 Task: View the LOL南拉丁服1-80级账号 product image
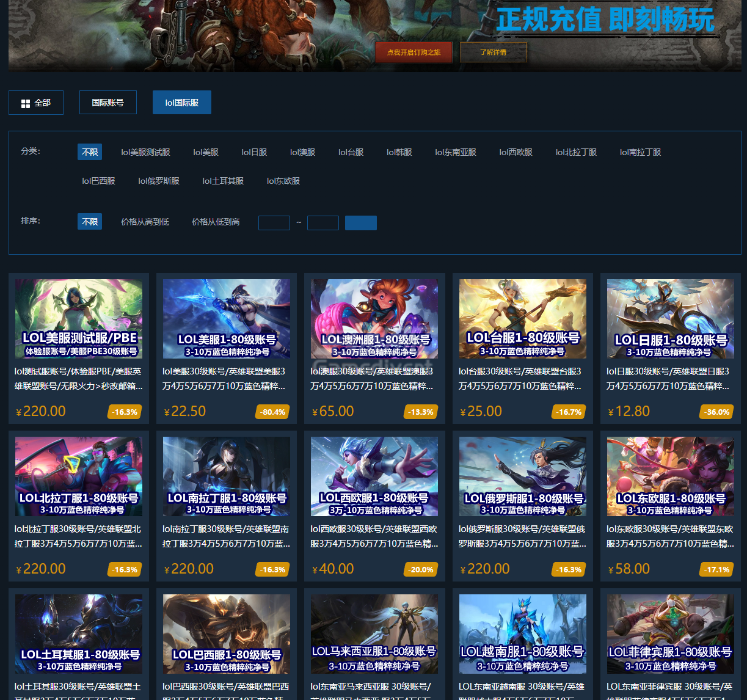[227, 476]
